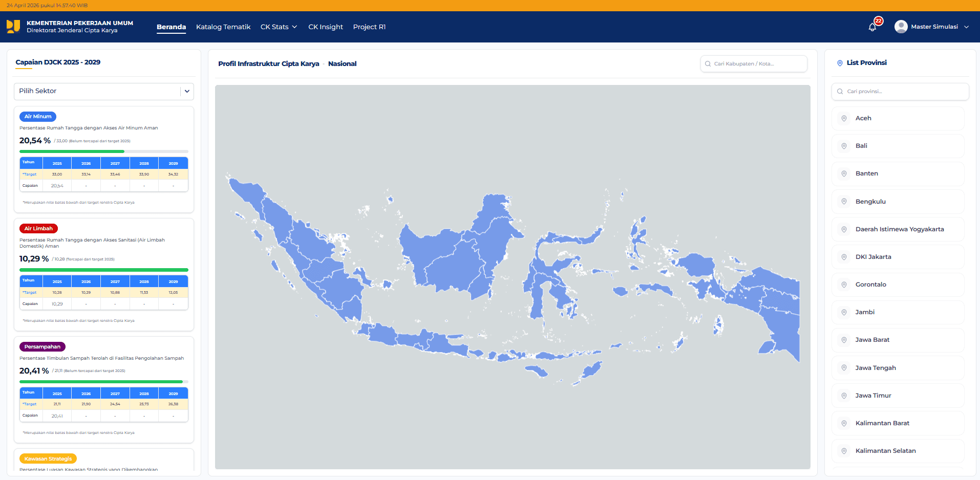
Task: Click the List Provinsi location pin icon
Action: (840, 63)
